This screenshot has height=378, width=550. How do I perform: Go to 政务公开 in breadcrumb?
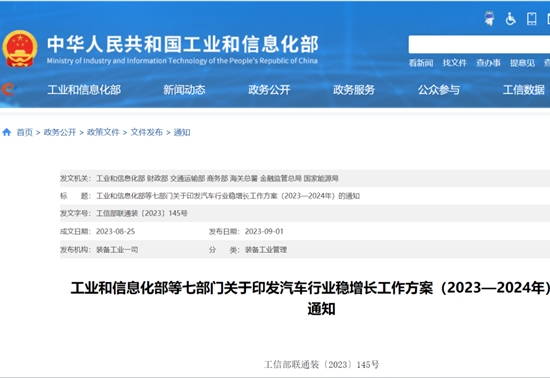tap(60, 132)
